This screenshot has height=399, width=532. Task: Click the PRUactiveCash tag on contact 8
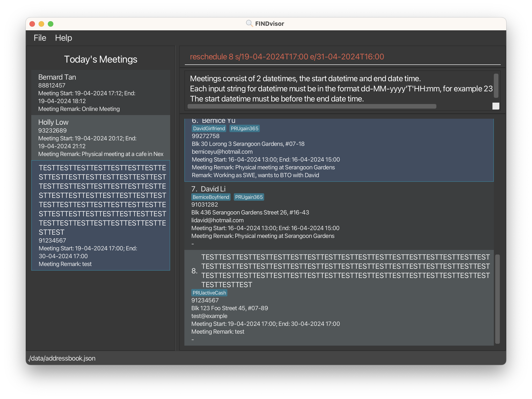coord(209,293)
